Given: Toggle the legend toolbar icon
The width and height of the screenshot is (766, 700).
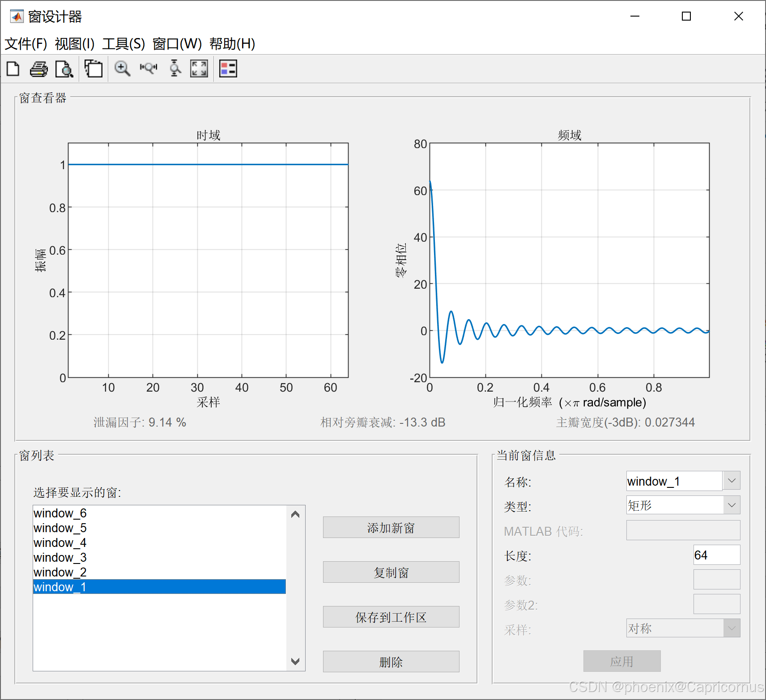Looking at the screenshot, I should 228,69.
